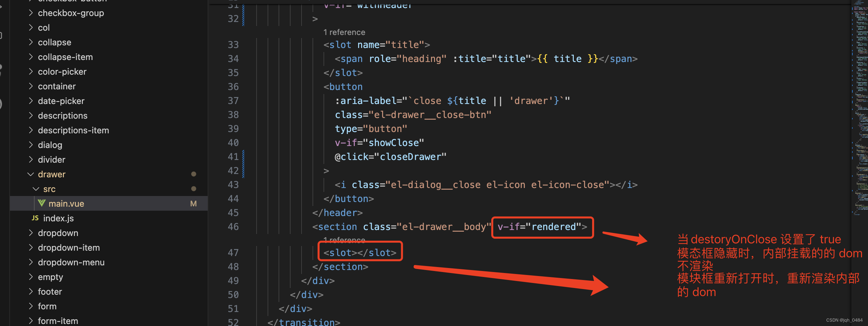Click the 1 reference CodeLens above the body slot

(x=344, y=240)
